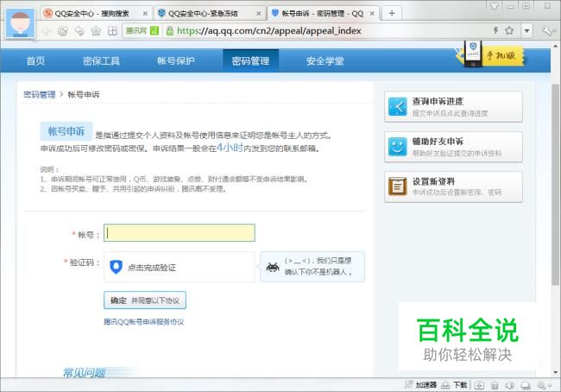Viewport: 561px width, 392px height.
Task: Reload the page with the refresh icon
Action: click(63, 31)
